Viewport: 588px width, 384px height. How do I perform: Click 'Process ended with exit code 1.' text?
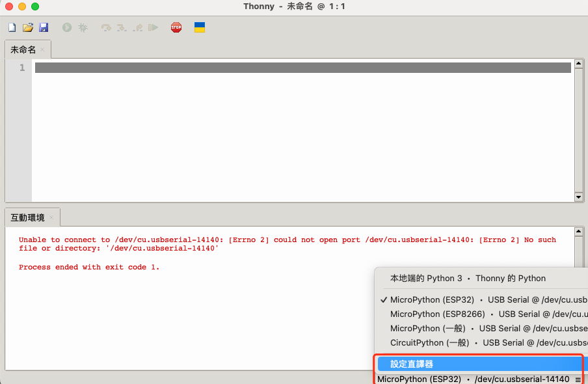coord(89,267)
